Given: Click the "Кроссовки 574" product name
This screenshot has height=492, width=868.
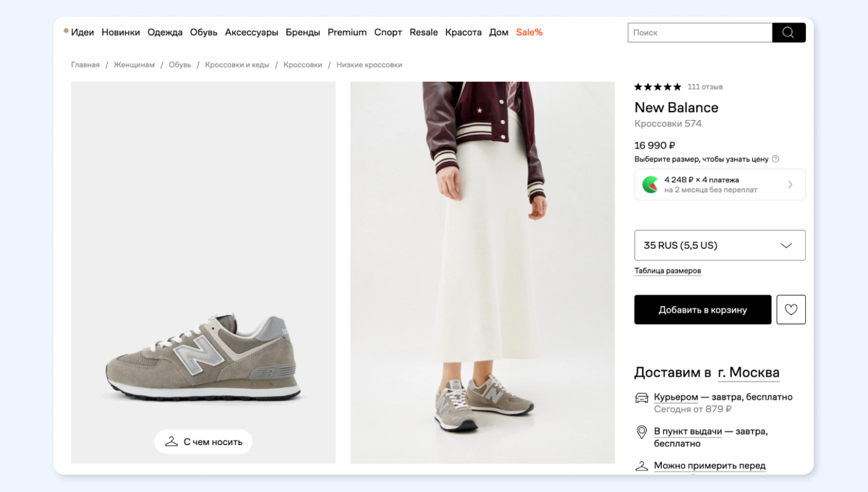Looking at the screenshot, I should [668, 124].
